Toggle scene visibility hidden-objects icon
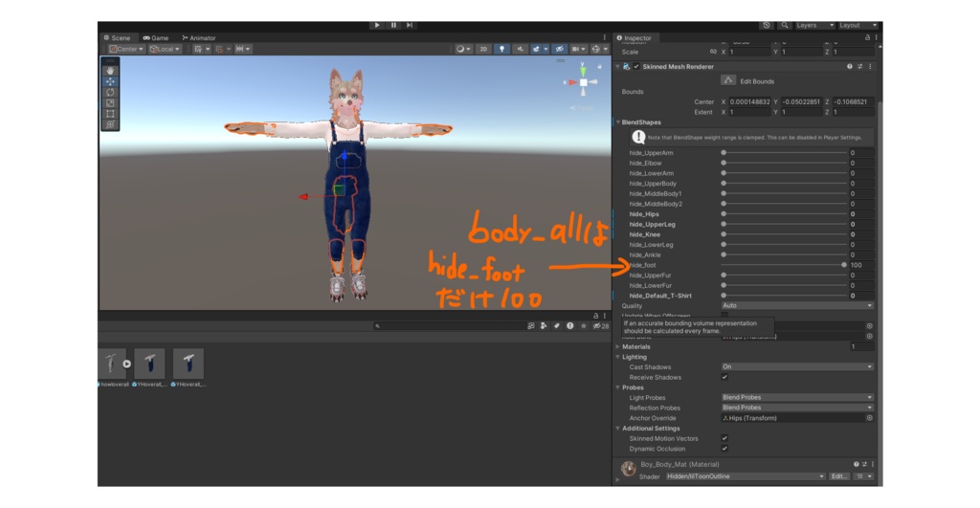This screenshot has height=508, width=980. pos(559,49)
